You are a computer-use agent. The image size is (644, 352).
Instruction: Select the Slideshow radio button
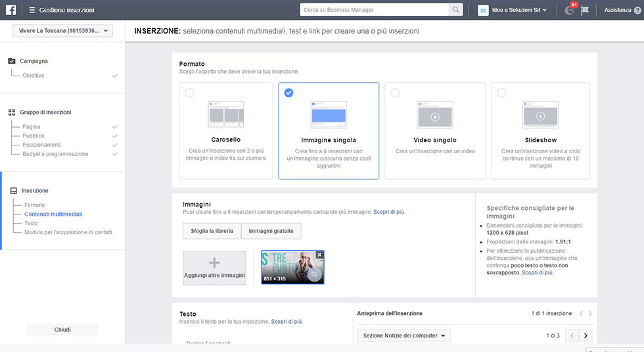[501, 93]
